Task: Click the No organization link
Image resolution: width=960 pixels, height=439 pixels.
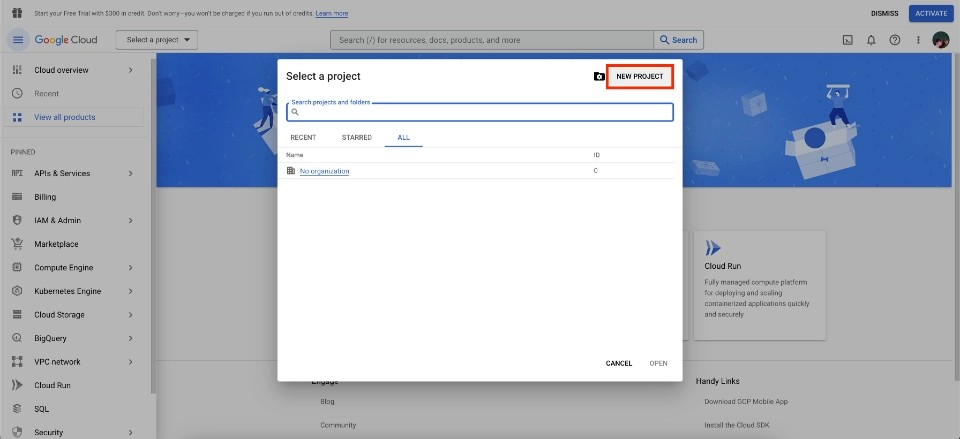Action: [324, 171]
